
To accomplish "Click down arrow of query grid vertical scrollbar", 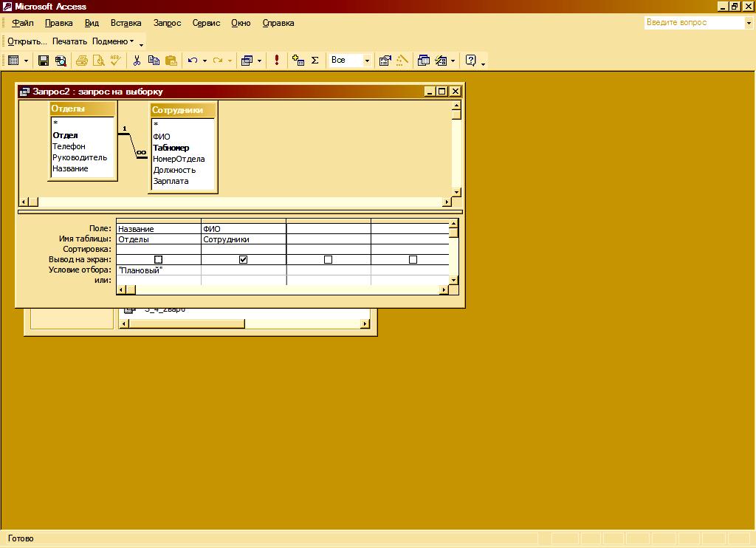I will tap(453, 280).
